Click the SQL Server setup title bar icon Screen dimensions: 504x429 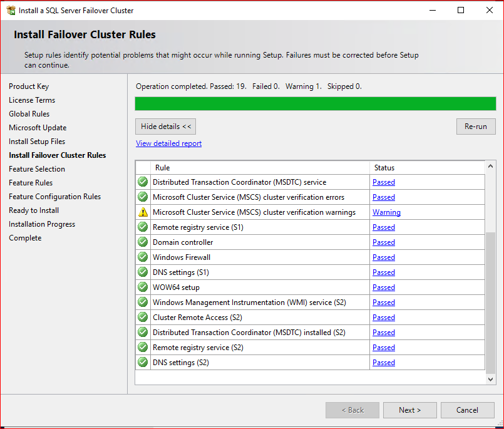click(11, 10)
